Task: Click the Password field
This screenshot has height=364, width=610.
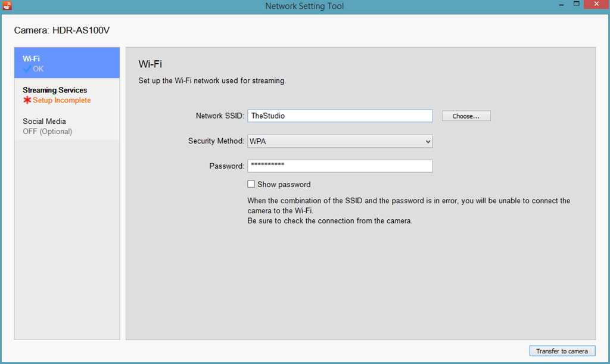Action: 340,166
